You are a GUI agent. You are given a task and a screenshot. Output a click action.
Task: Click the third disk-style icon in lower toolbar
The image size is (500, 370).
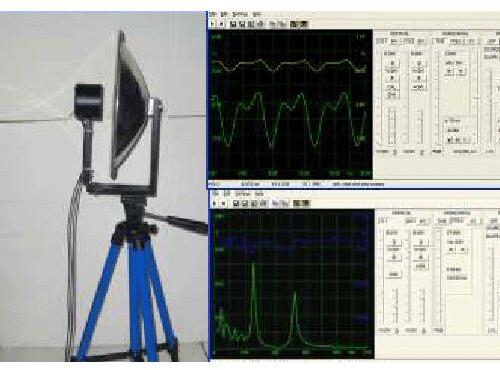click(x=254, y=203)
